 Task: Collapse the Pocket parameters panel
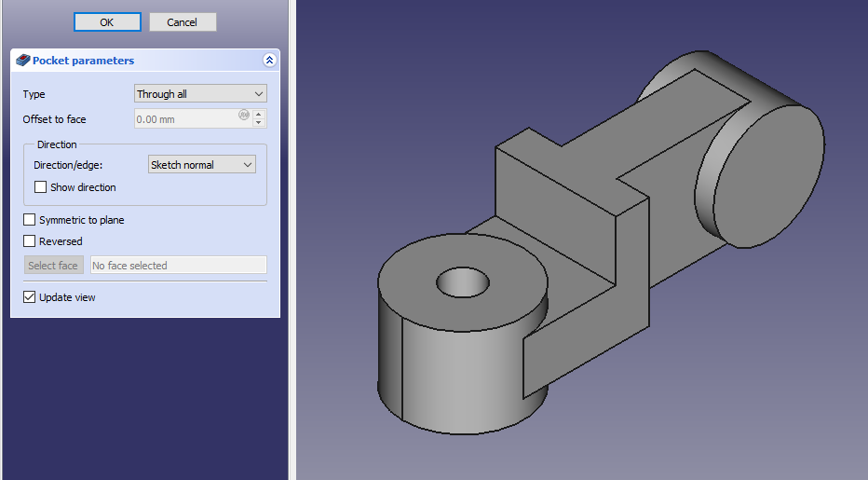(269, 61)
